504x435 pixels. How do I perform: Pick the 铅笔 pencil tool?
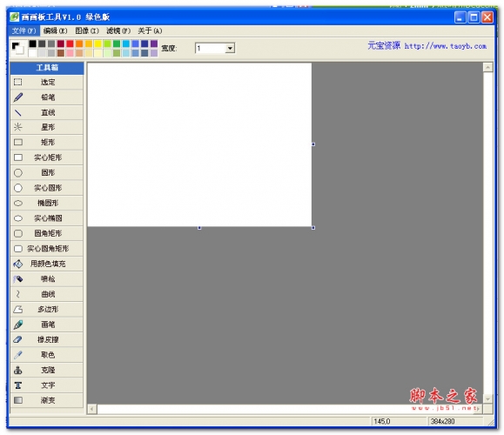click(47, 97)
